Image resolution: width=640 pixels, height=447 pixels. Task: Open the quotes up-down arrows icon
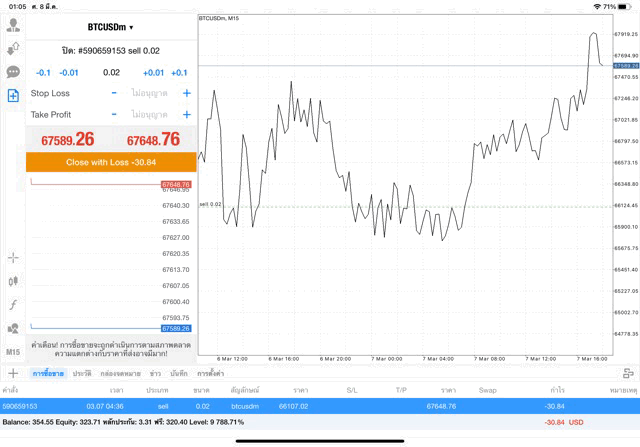point(13,48)
